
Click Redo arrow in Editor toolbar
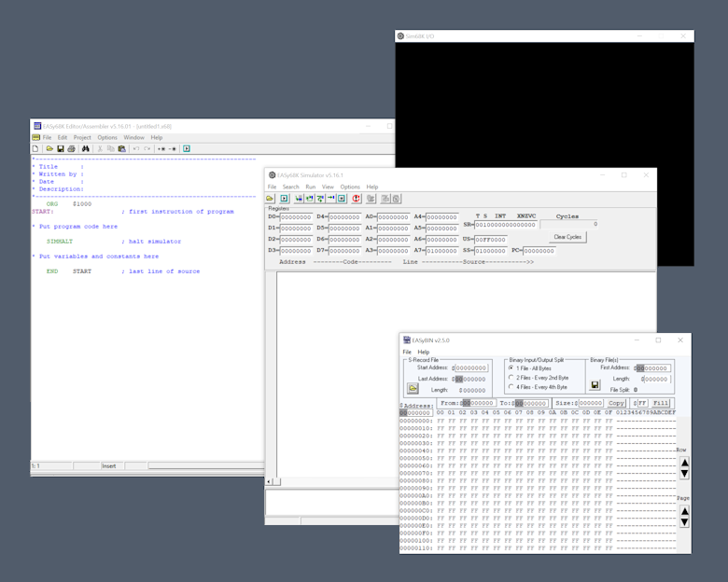[x=147, y=148]
